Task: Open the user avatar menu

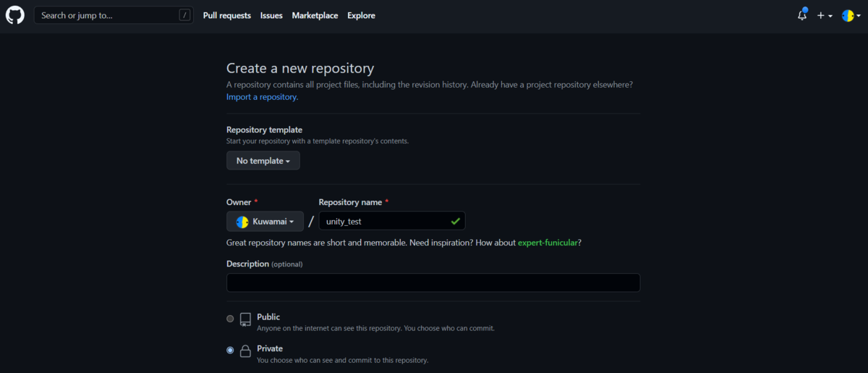Action: [x=851, y=15]
